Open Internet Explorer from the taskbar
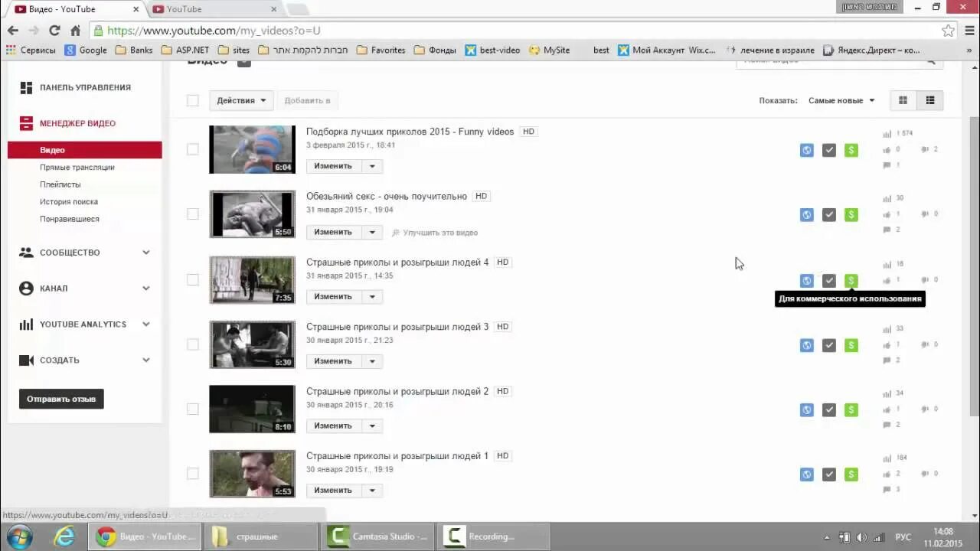The height and width of the screenshot is (551, 980). tap(65, 536)
